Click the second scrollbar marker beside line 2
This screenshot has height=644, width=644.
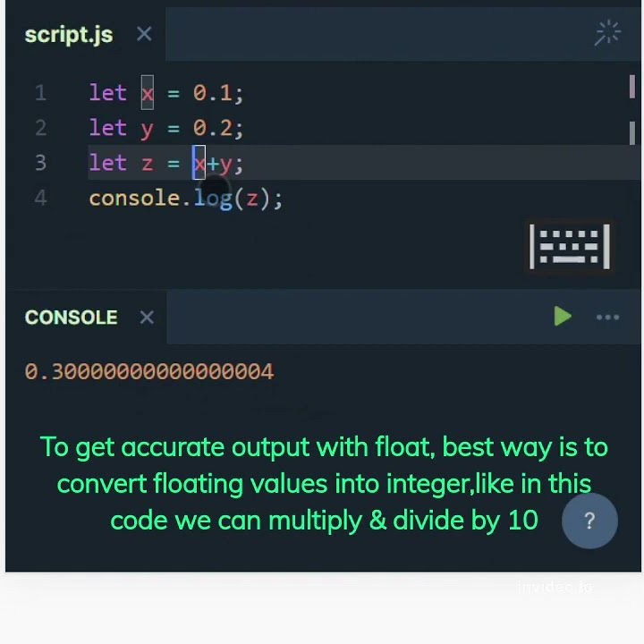(x=631, y=132)
